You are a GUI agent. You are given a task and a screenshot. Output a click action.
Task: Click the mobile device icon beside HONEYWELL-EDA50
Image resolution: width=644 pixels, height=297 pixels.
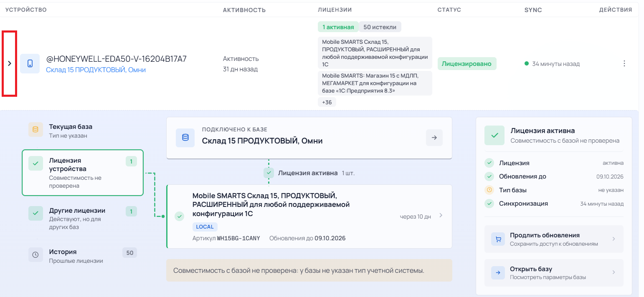[x=30, y=63]
